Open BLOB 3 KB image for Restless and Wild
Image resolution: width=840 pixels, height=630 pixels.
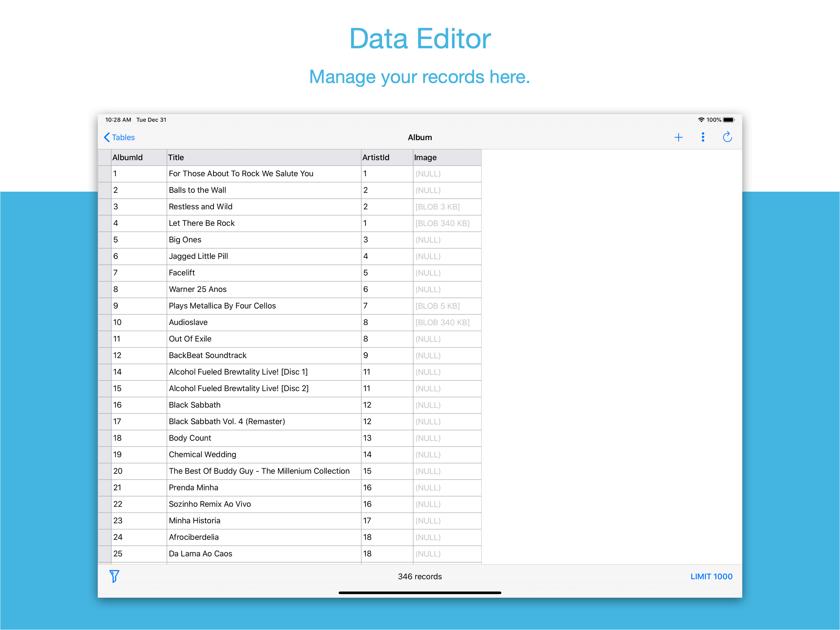coord(438,207)
